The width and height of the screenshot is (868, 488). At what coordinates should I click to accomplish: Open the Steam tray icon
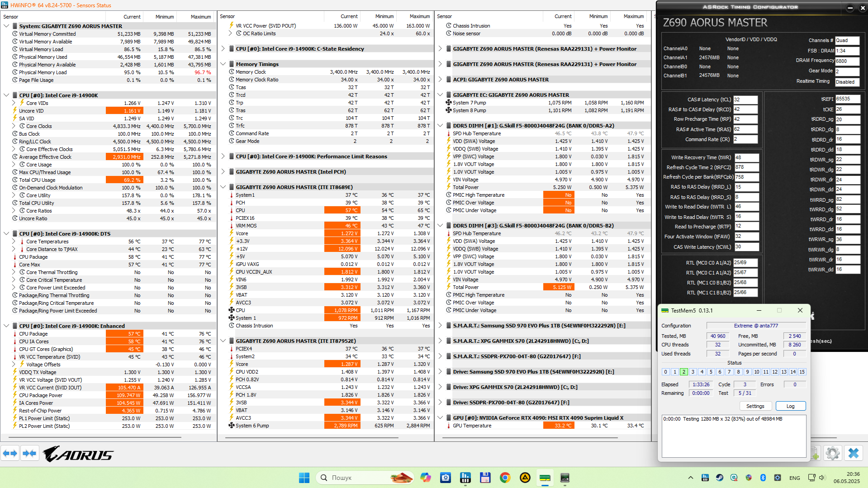pos(720,478)
